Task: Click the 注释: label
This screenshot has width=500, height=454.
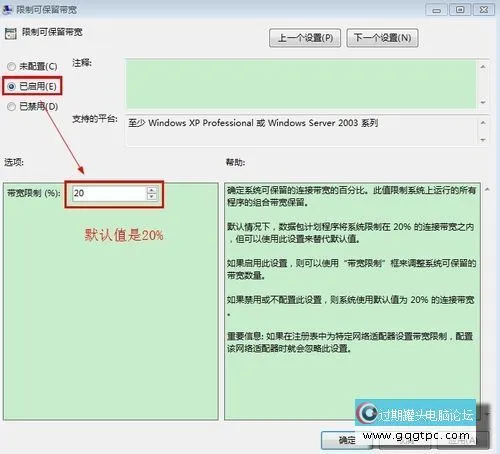Action: (82, 63)
